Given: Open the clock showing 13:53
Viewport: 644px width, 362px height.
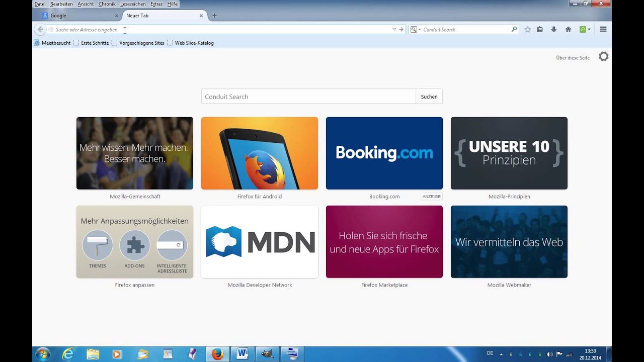Looking at the screenshot, I should coord(590,354).
